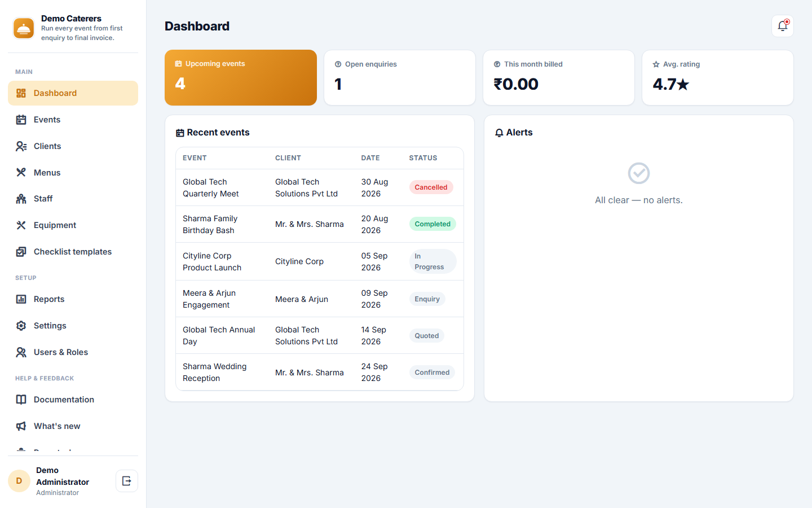
Task: Open the Staff page
Action: [x=73, y=199]
